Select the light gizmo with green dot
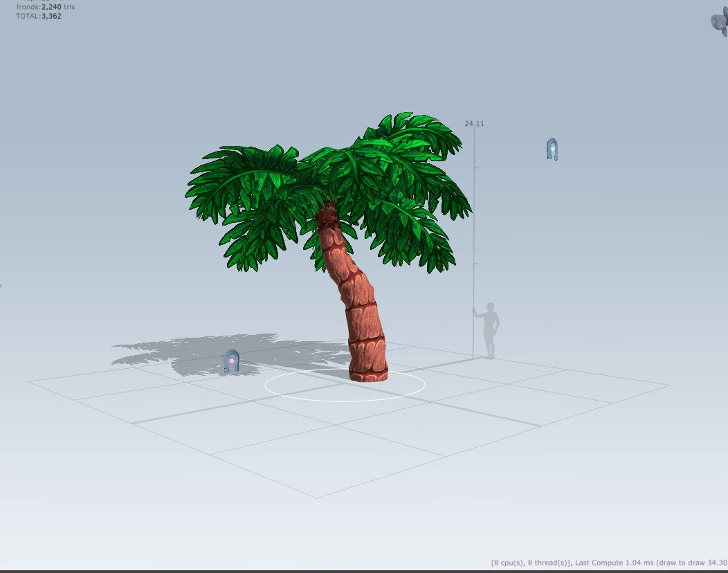This screenshot has width=728, height=573. pyautogui.click(x=552, y=149)
